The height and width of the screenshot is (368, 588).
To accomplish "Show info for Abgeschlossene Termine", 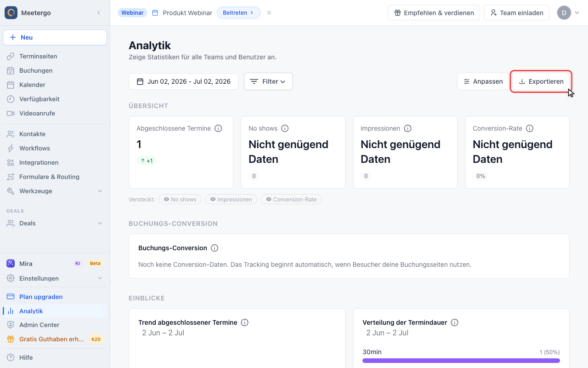I will click(x=218, y=128).
